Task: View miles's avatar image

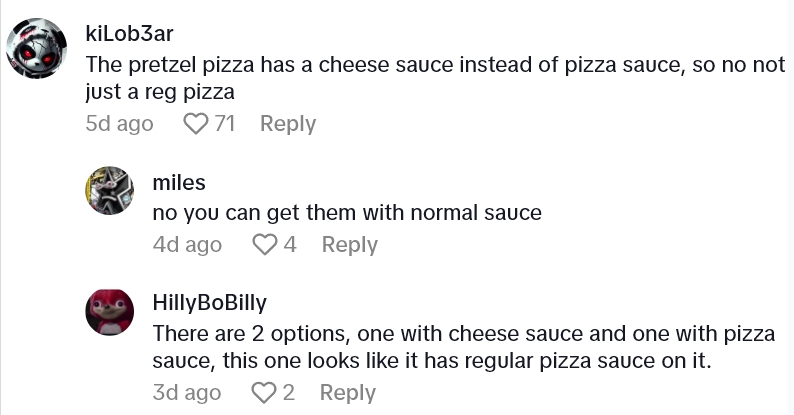Action: click(x=111, y=190)
